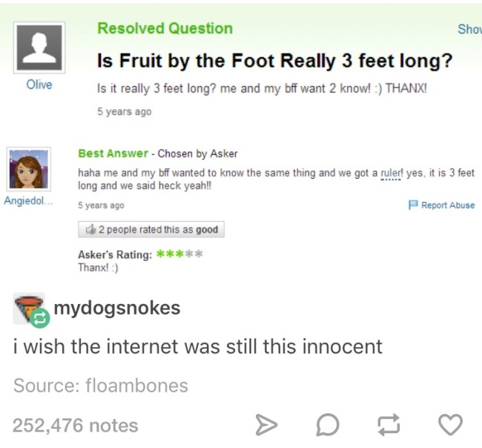Open the reply speech bubble icon
Screen dimensions: 482x448
coord(326,425)
